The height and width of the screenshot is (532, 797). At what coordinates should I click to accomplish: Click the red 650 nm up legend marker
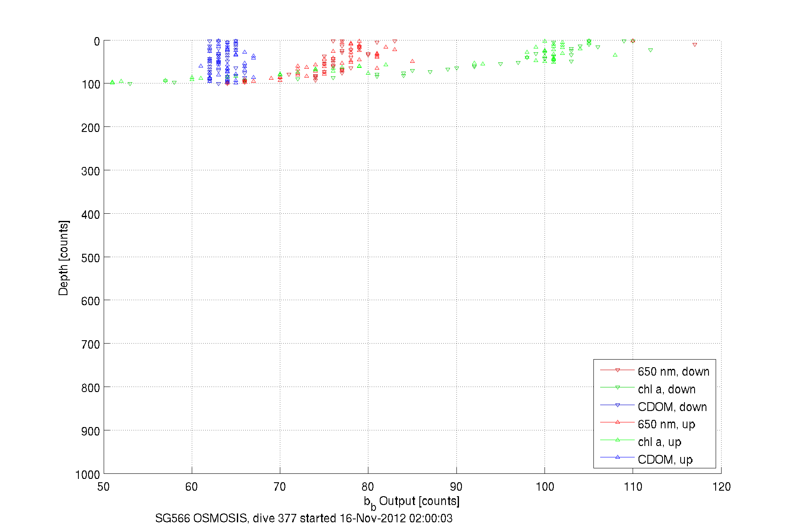coord(617,422)
